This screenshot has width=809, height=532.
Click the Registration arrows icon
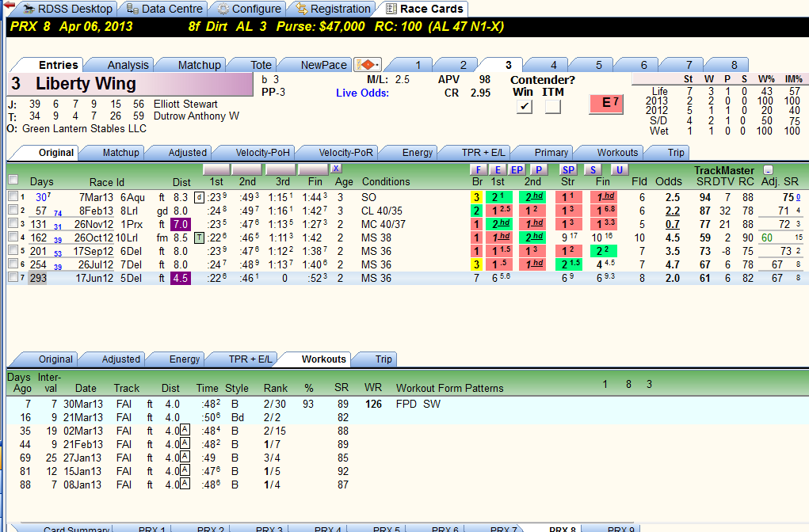(x=301, y=9)
